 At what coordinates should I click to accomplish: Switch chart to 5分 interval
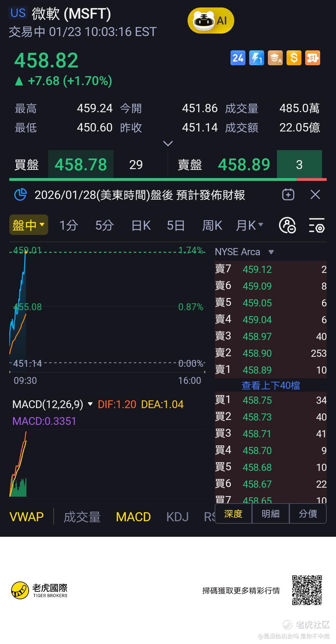[104, 225]
